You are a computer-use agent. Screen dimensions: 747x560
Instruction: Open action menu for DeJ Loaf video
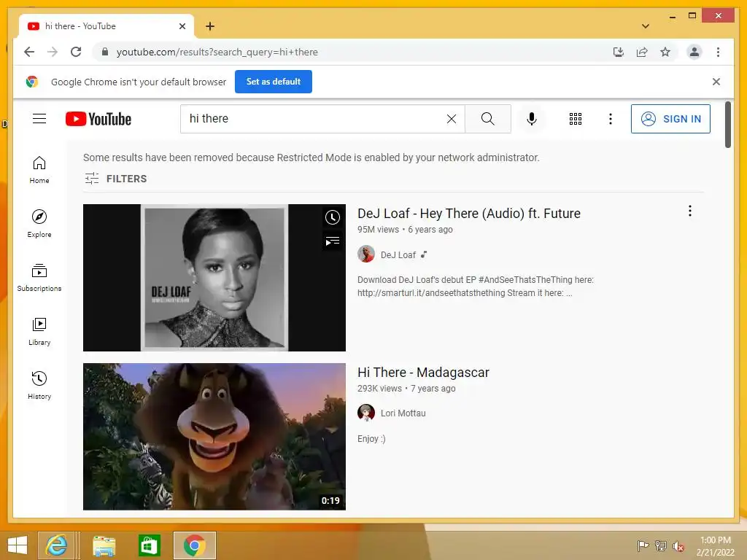(690, 211)
